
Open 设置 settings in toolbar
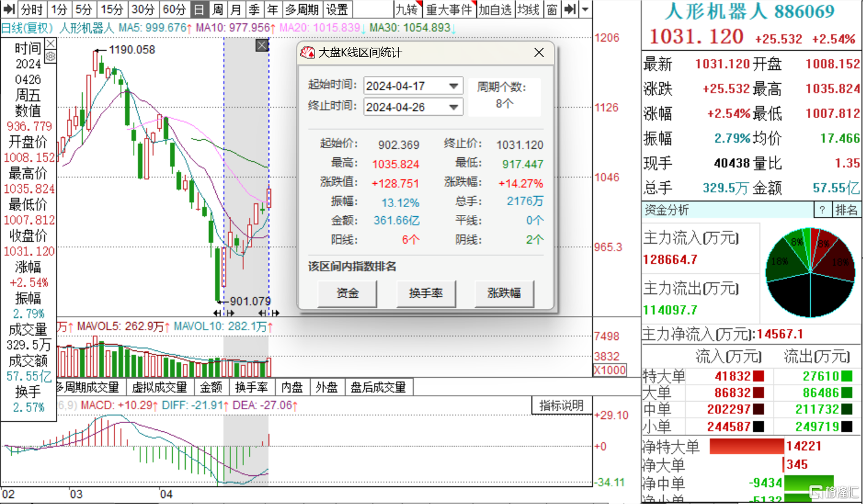tap(336, 9)
